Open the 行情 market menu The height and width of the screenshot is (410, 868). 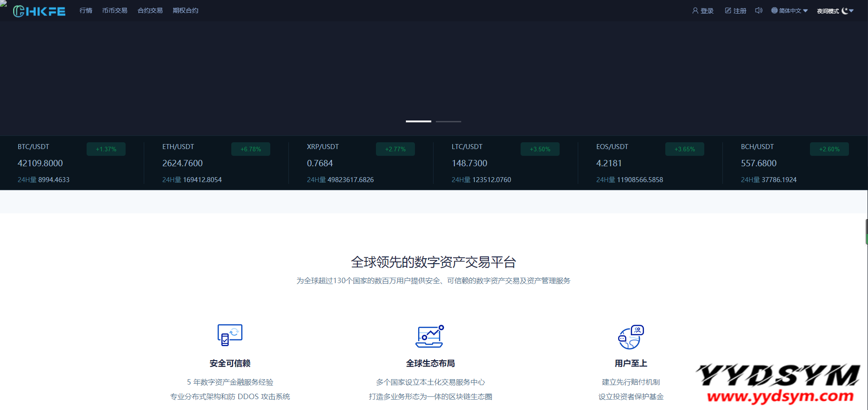(x=86, y=10)
